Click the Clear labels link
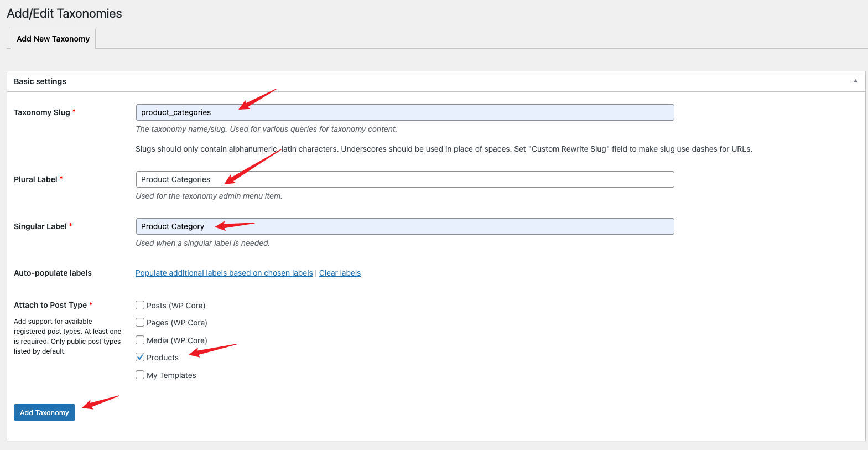The width and height of the screenshot is (868, 450). pyautogui.click(x=340, y=273)
